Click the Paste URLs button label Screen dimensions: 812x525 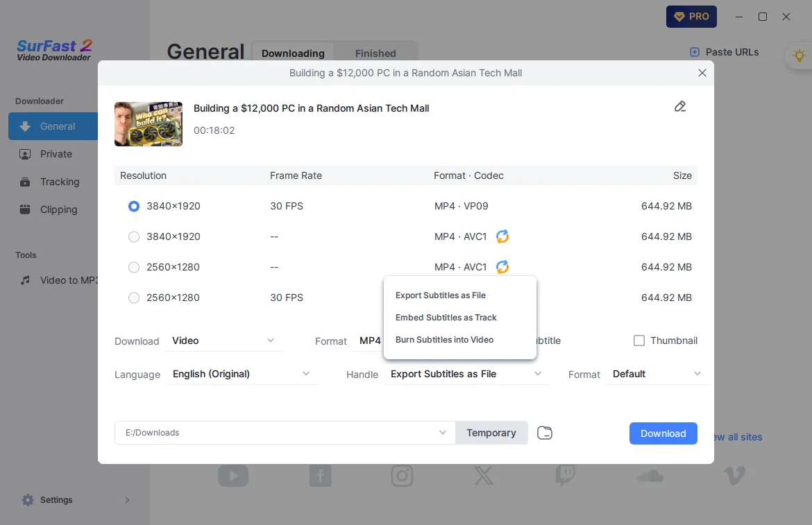731,52
